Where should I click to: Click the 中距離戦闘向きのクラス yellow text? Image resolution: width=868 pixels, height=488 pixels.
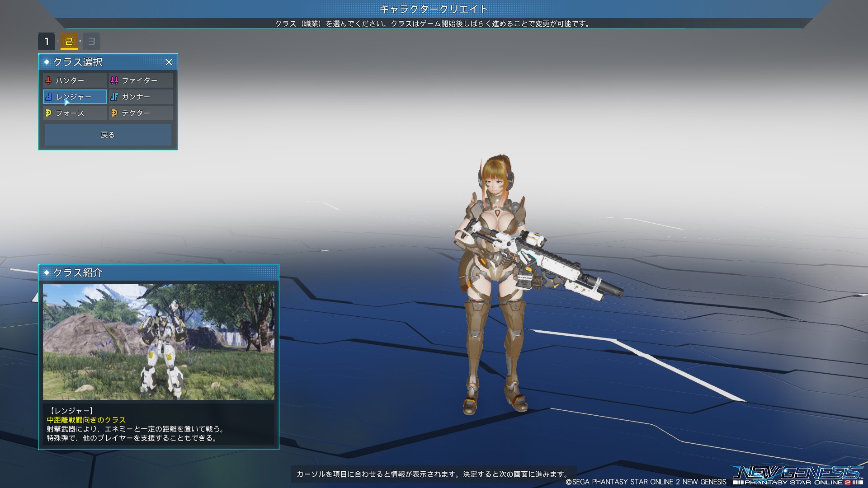tap(86, 420)
